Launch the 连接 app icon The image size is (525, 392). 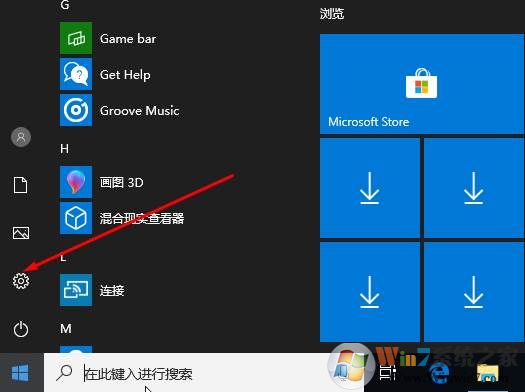click(x=76, y=290)
